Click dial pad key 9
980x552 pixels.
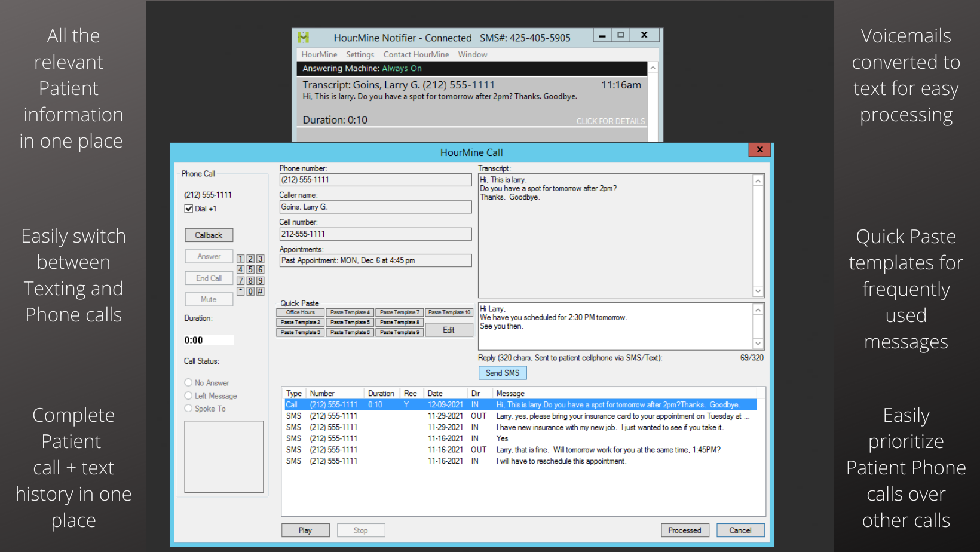[x=261, y=280]
